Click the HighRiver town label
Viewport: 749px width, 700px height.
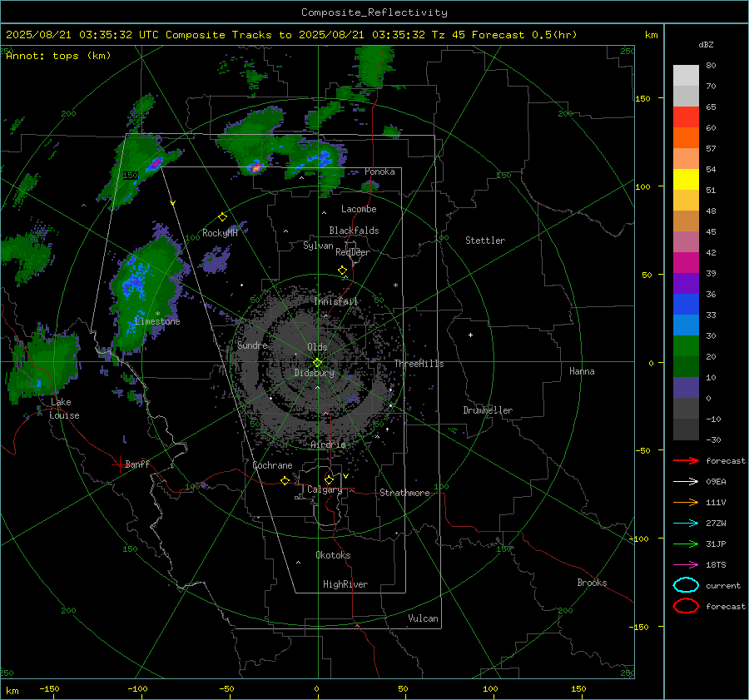pyautogui.click(x=345, y=584)
